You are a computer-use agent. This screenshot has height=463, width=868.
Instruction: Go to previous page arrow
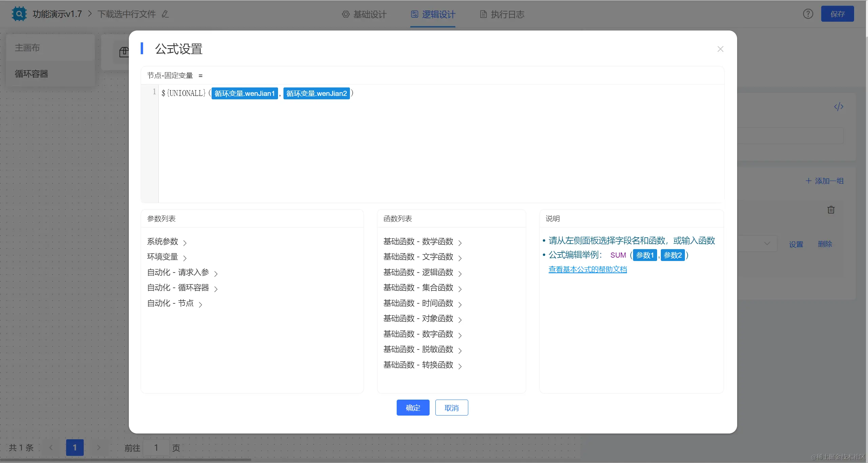pos(51,447)
